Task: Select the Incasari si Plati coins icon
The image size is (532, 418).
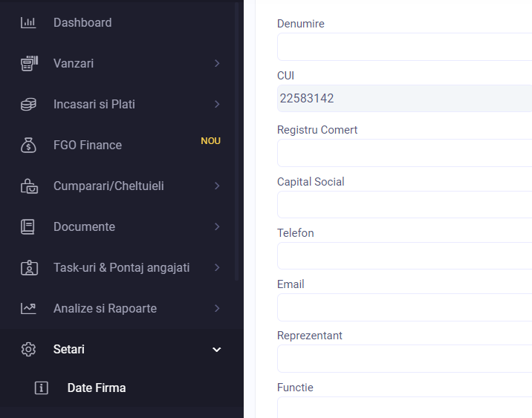Action: click(28, 105)
